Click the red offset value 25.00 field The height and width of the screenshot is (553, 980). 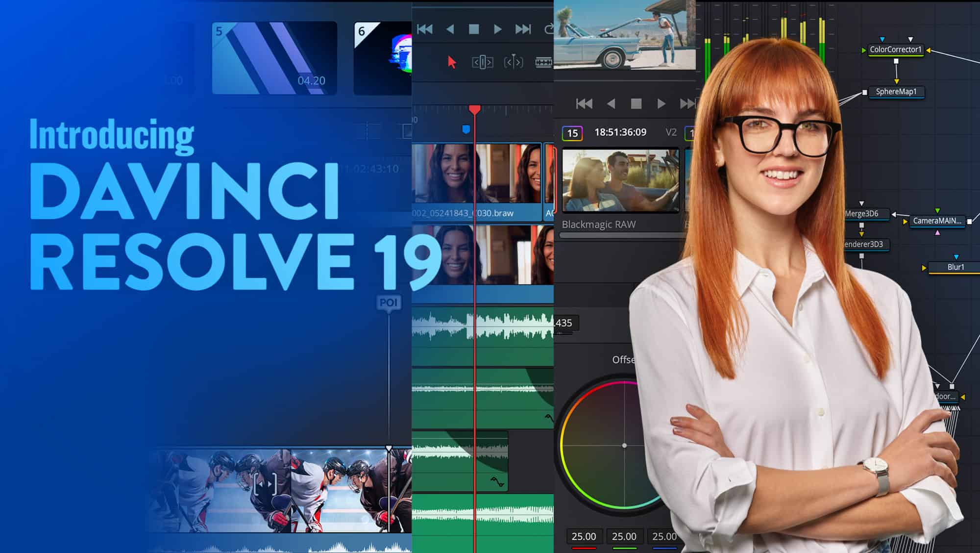(584, 536)
